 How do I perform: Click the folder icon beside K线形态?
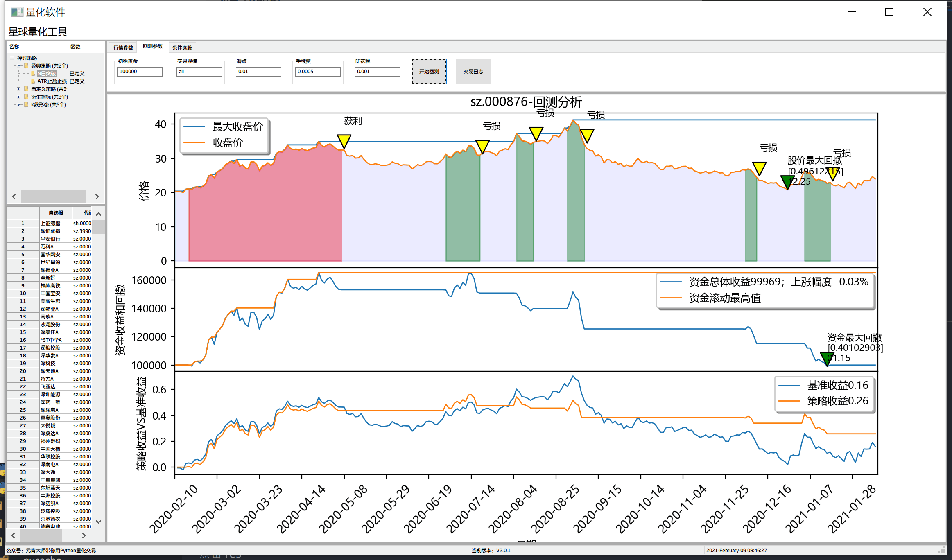click(x=26, y=105)
